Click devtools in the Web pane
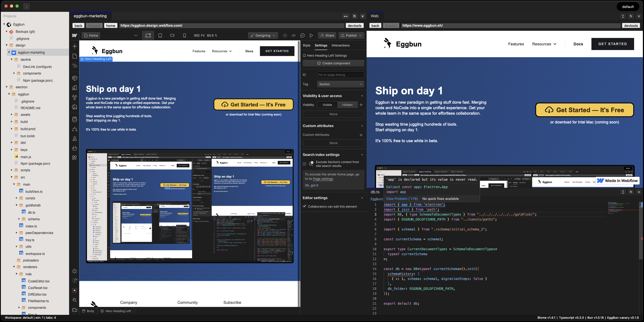 pyautogui.click(x=631, y=26)
